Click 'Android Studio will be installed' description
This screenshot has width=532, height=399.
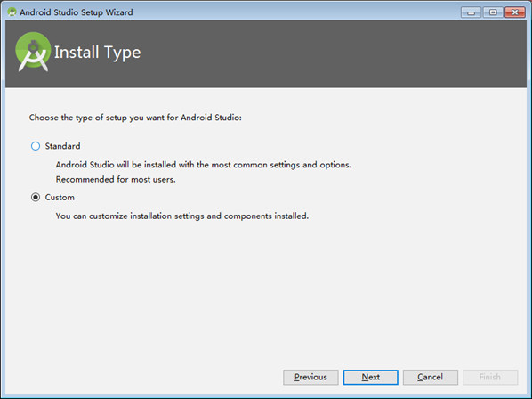[204, 165]
